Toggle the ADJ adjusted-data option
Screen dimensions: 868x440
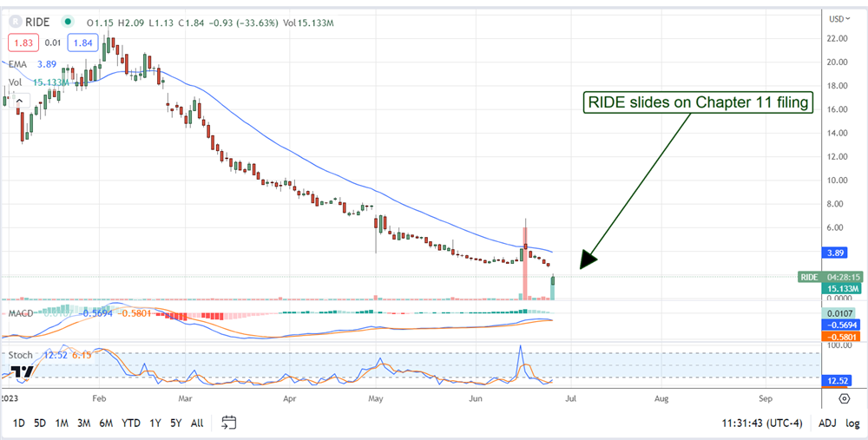(827, 424)
